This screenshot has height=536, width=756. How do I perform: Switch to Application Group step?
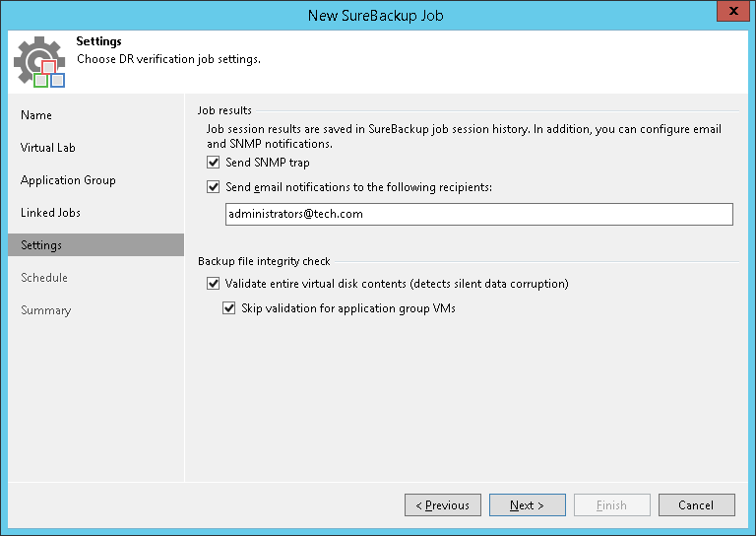click(68, 180)
